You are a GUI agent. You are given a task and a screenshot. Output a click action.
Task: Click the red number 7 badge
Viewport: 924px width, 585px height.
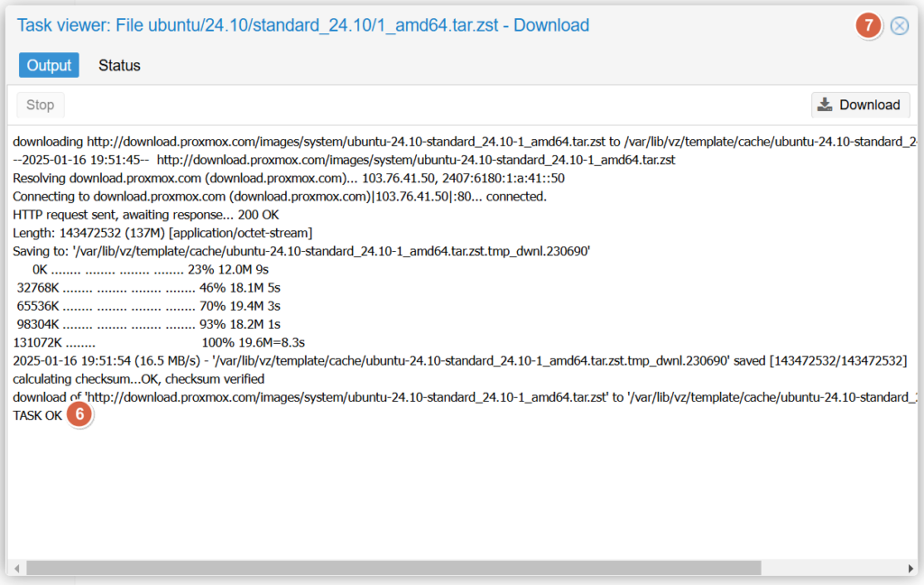click(868, 26)
